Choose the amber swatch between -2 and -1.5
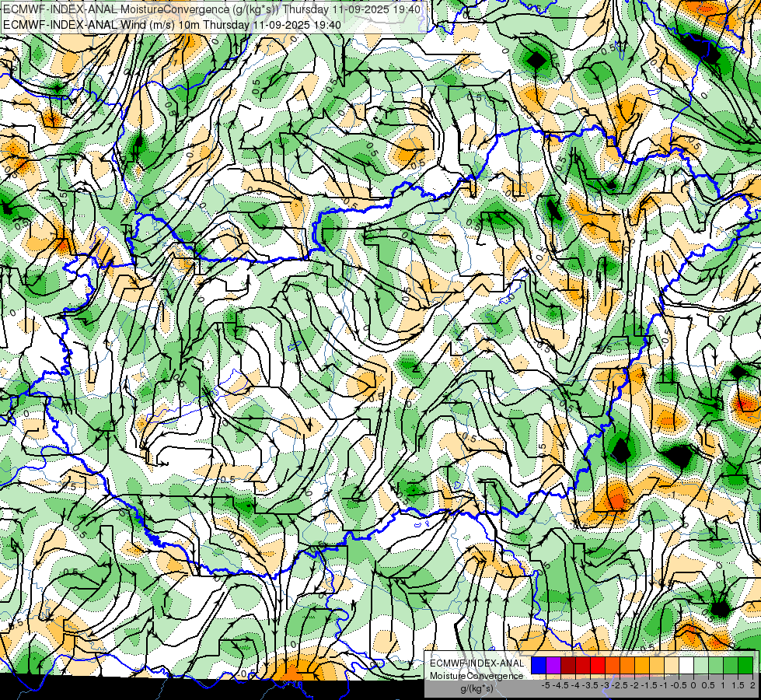The width and height of the screenshot is (761, 700). [642, 665]
